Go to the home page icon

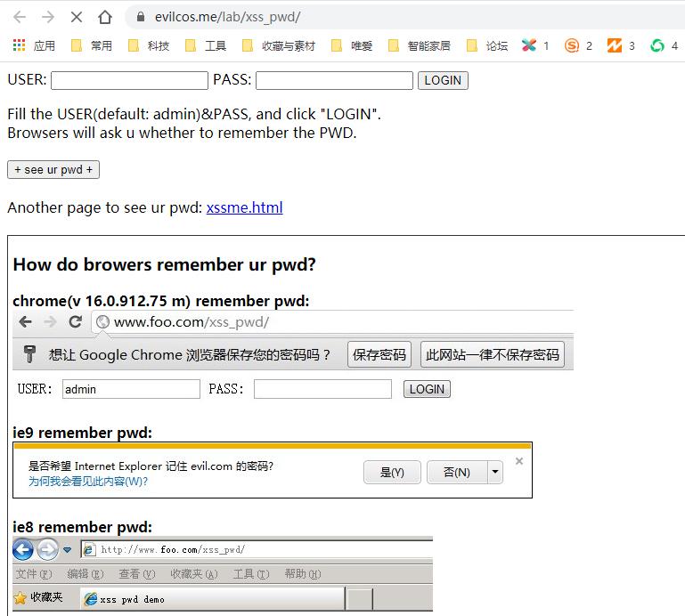pyautogui.click(x=105, y=17)
